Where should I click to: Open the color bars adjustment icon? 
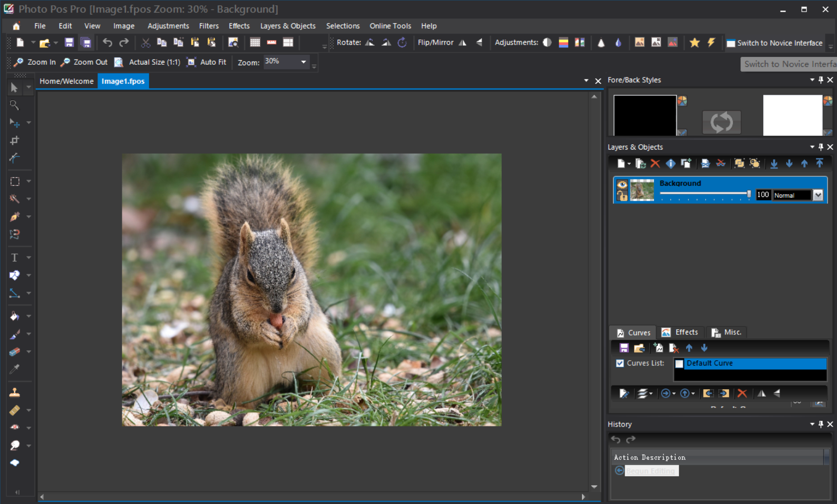[x=563, y=43]
